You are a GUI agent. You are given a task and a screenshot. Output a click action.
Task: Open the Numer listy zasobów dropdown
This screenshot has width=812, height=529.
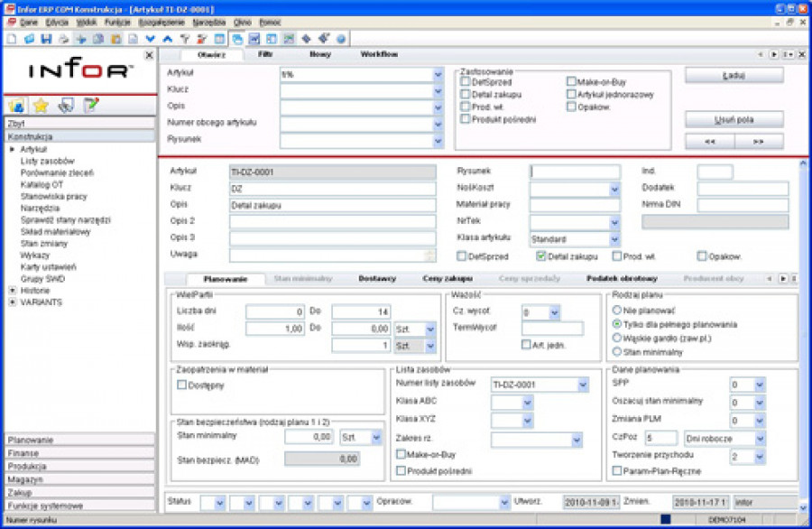pos(583,385)
